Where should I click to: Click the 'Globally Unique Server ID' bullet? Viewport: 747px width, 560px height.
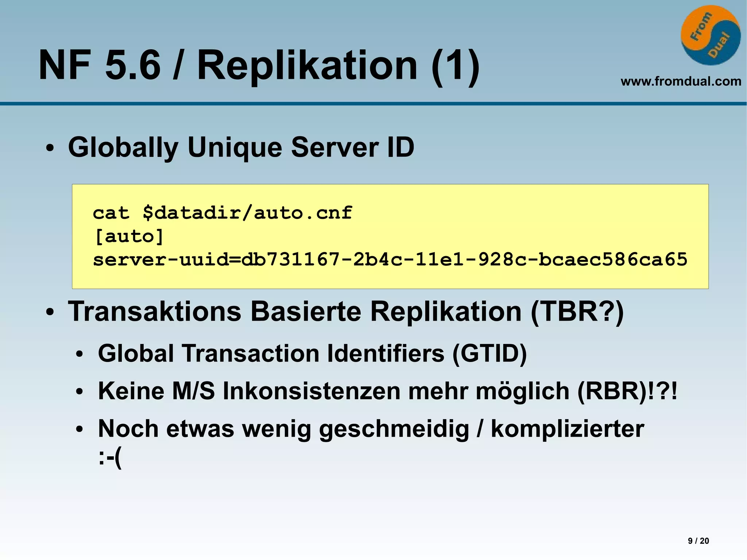241,147
